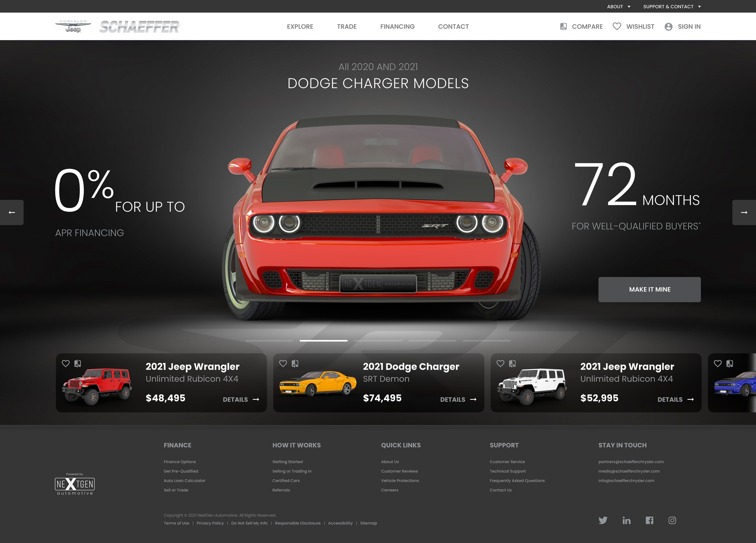Open Certified Cars link
This screenshot has width=756, height=543.
pos(286,480)
